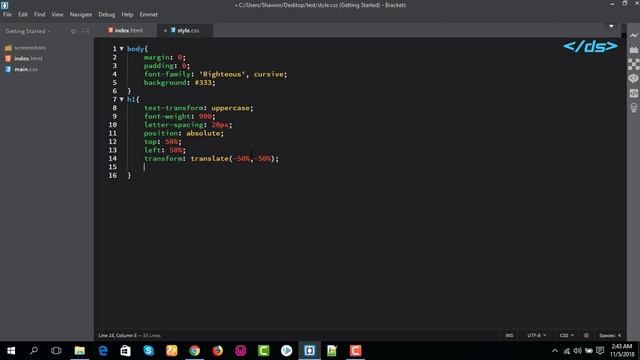Open the Navigate menu
Screen dimensions: 640x360
[81, 14]
